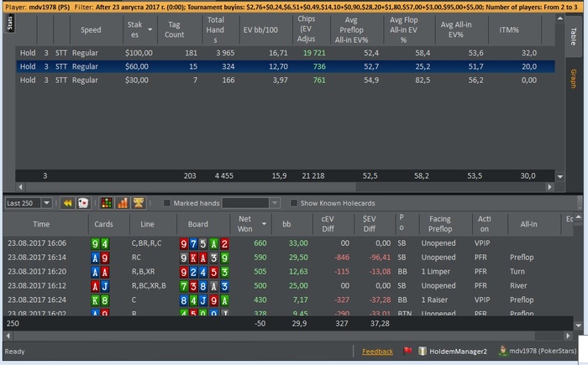Enable Show Known Holecards checkbox
588x365 pixels.
[x=294, y=203]
